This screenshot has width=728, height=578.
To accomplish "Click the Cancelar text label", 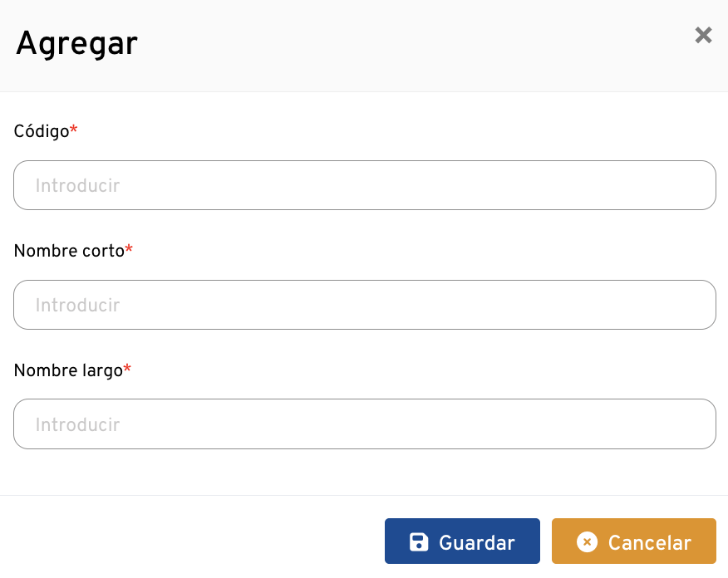I will pos(649,543).
